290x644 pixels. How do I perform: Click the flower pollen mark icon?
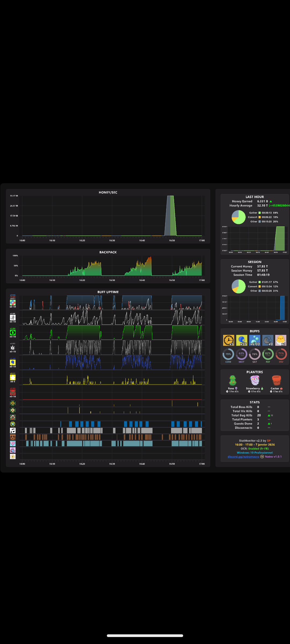pyautogui.click(x=13, y=410)
